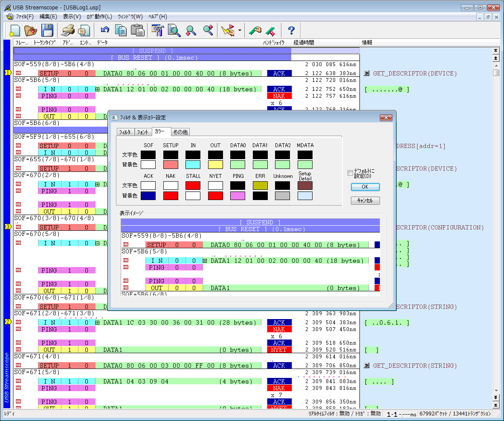Screen dimensions: 504x421
Task: Toggle the デフォルトに設定(D) checkbox
Action: (350, 173)
